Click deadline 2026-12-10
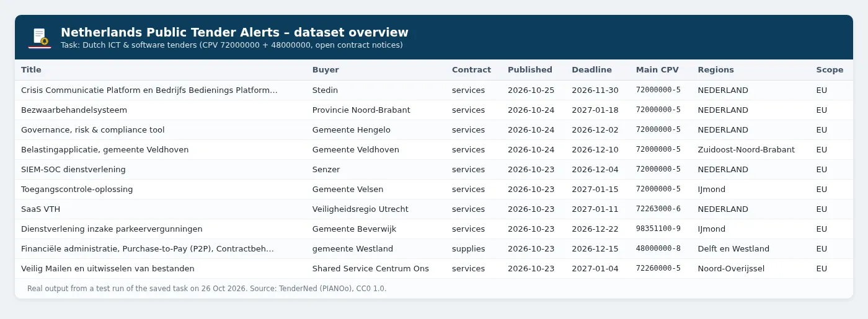868x319 pixels. click(x=595, y=150)
